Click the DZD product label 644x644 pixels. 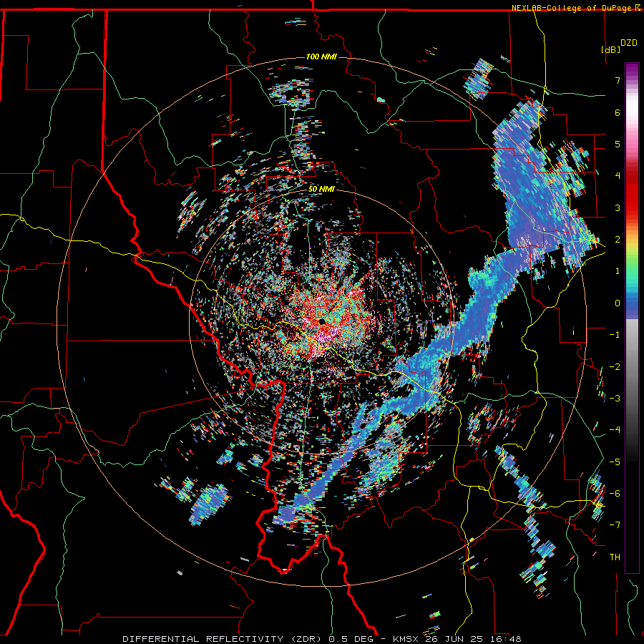pos(629,43)
